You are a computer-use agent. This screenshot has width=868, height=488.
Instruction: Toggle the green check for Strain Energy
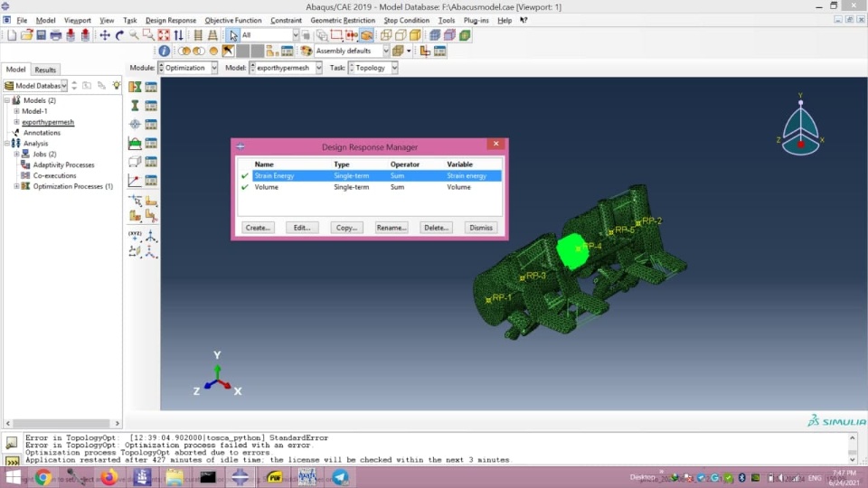pos(245,176)
